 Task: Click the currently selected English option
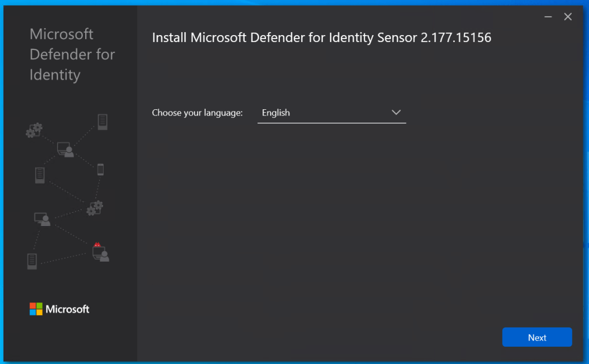click(x=276, y=113)
